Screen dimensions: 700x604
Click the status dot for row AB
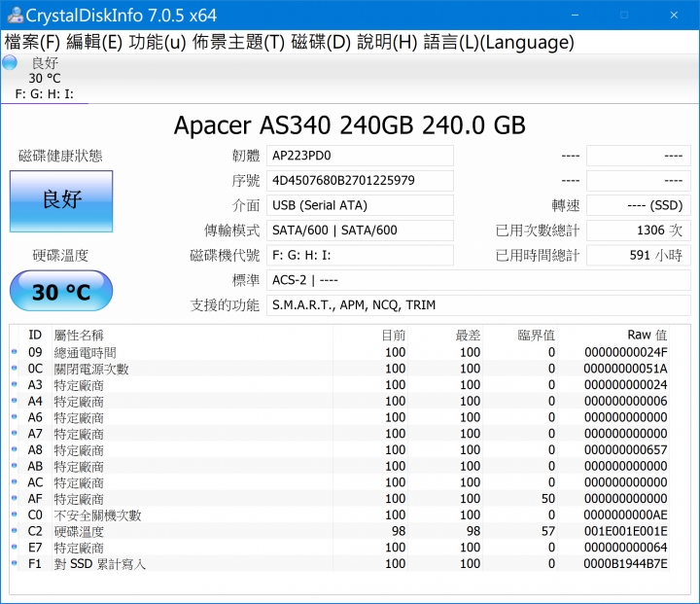pyautogui.click(x=15, y=466)
